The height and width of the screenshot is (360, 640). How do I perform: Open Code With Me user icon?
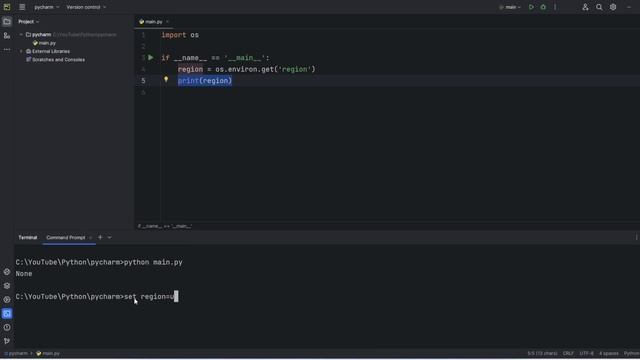tap(585, 7)
